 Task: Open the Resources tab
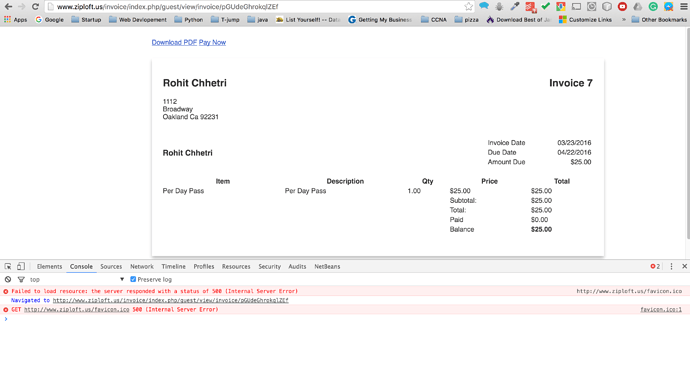pos(236,267)
